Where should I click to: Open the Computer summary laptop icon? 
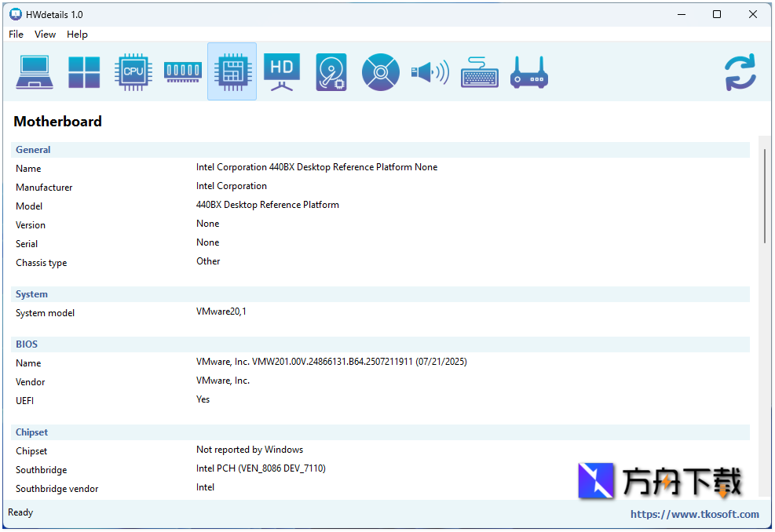(35, 72)
